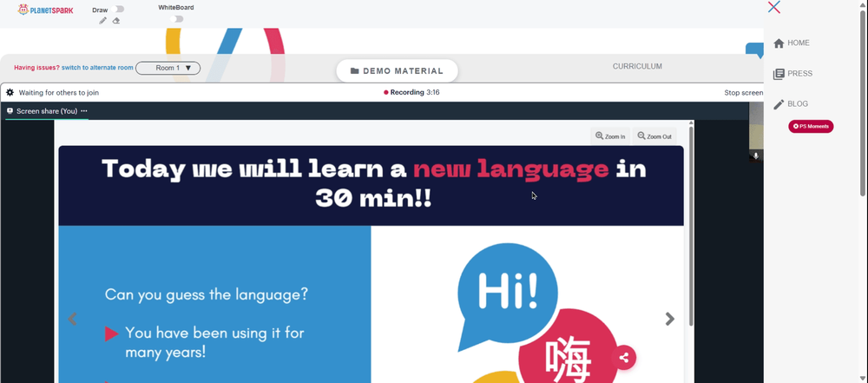This screenshot has height=383, width=868.
Task: Click switch to alternate room link
Action: point(97,68)
